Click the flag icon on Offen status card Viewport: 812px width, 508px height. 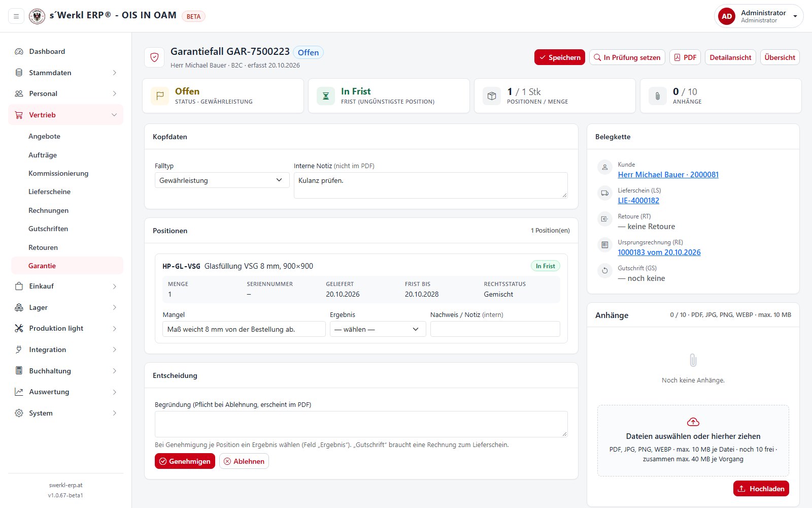[160, 96]
